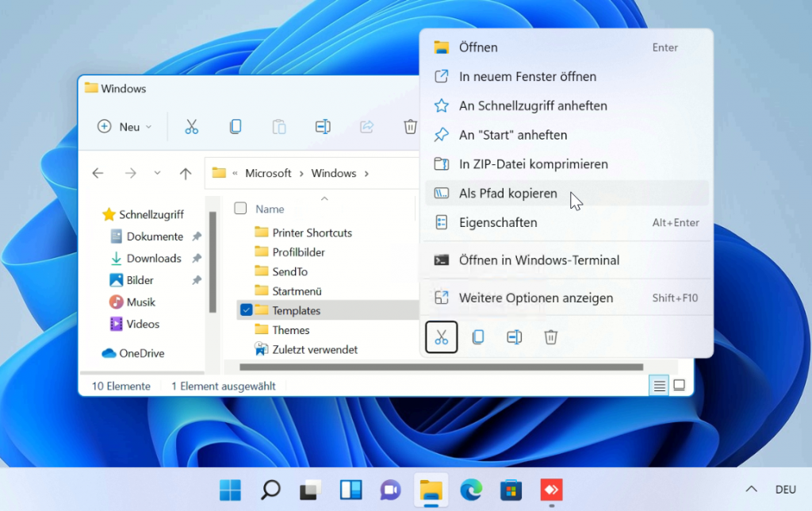812x511 pixels.
Task: Choose 'Weitere Optionen anzeigen' menu entry
Action: click(x=535, y=298)
